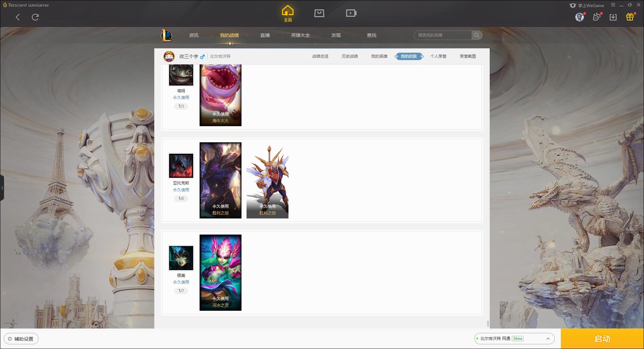The height and width of the screenshot is (349, 644).
Task: Click the League of Legends logo
Action: 166,35
